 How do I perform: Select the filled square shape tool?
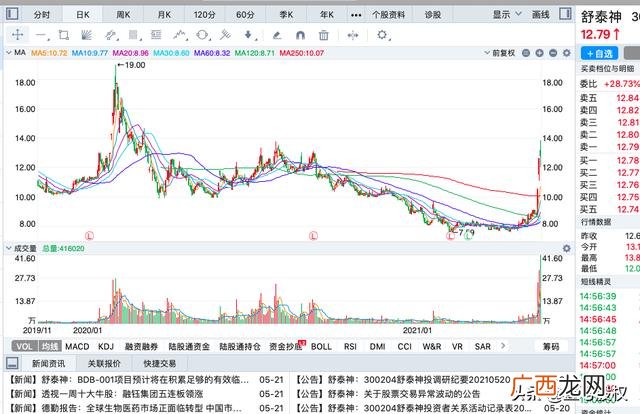(133, 35)
